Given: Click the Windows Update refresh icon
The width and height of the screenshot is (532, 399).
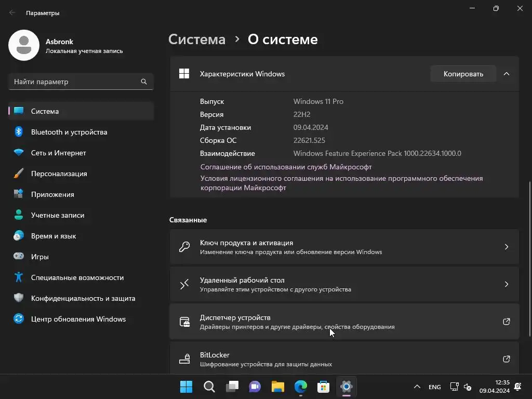Looking at the screenshot, I should (19, 318).
